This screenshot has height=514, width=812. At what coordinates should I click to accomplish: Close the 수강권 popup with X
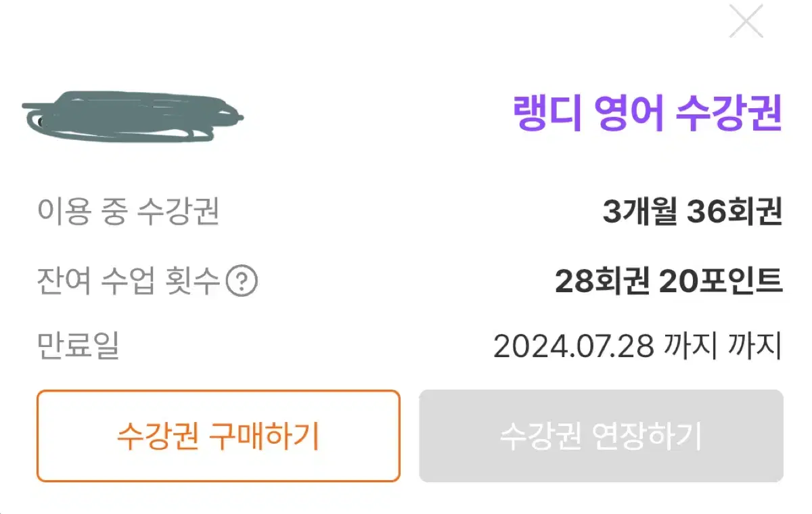click(x=746, y=22)
